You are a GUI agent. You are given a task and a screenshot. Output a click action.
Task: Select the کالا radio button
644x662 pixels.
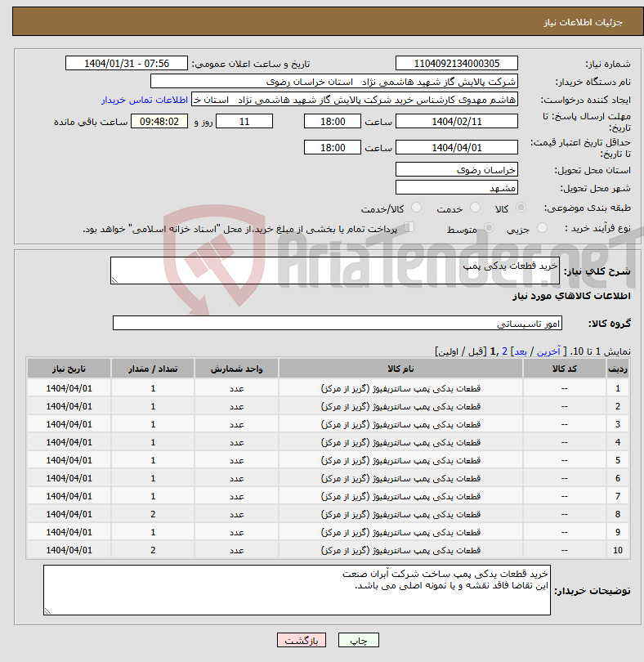click(521, 208)
